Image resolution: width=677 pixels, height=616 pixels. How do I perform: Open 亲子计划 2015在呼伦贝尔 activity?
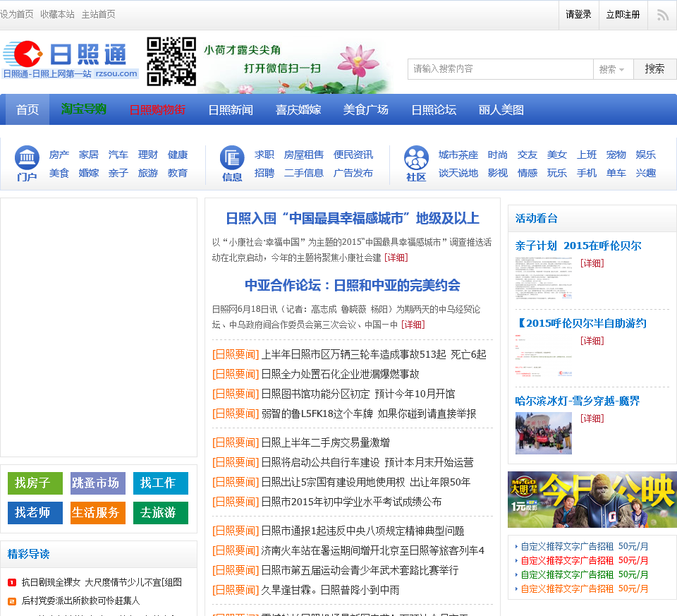(578, 246)
